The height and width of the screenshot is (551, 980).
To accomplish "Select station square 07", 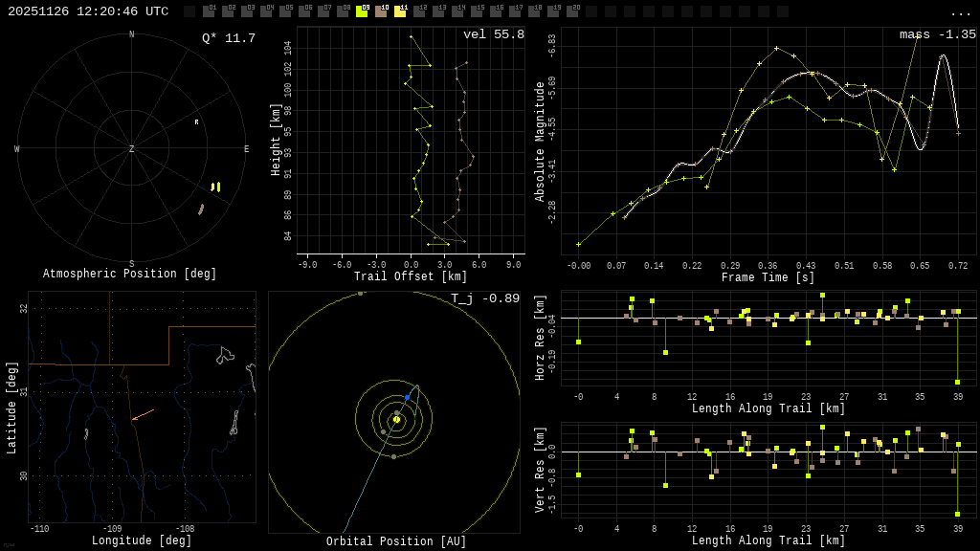I will (x=323, y=11).
